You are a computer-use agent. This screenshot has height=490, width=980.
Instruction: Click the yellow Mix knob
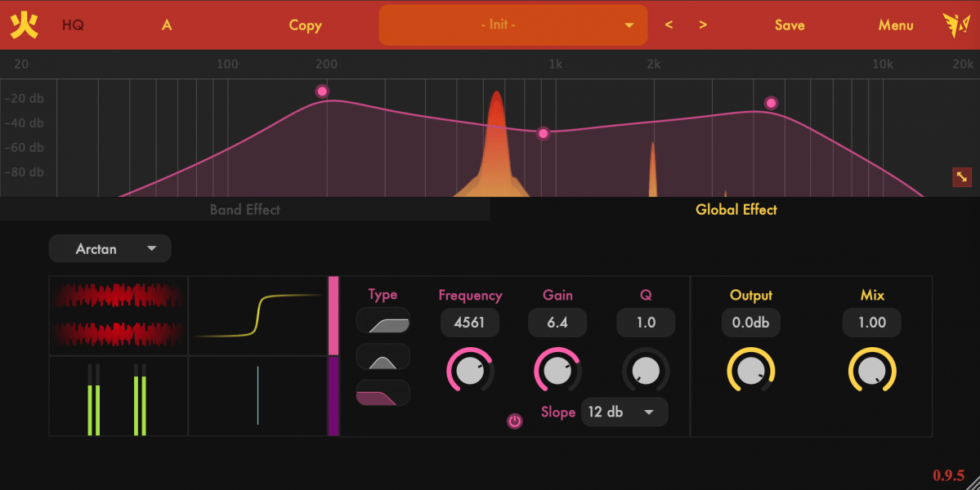pos(872,371)
